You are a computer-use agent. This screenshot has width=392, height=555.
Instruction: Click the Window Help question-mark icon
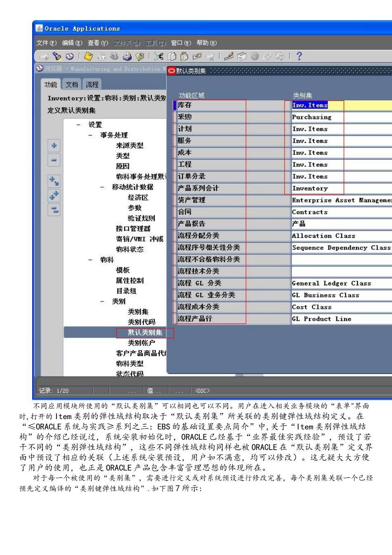[299, 57]
